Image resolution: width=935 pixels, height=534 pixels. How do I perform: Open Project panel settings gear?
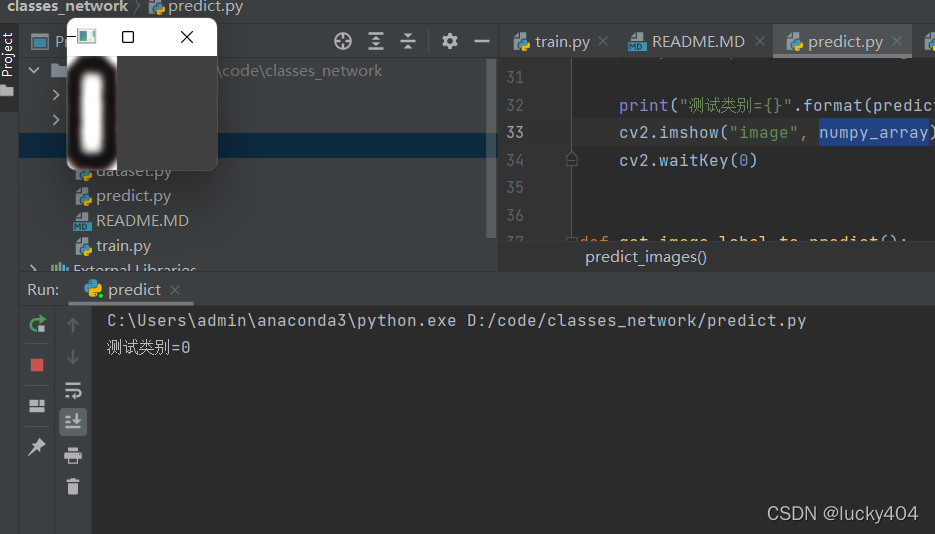coord(450,41)
